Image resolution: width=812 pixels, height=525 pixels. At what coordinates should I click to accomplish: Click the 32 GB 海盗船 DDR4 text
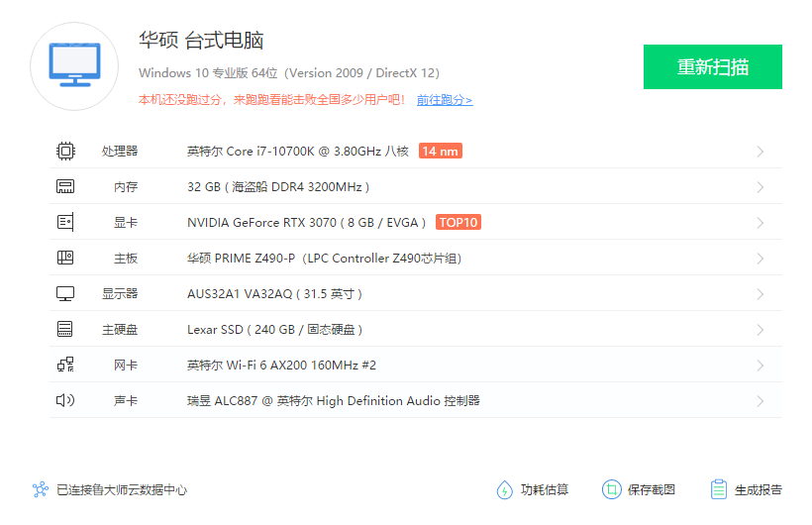point(278,186)
